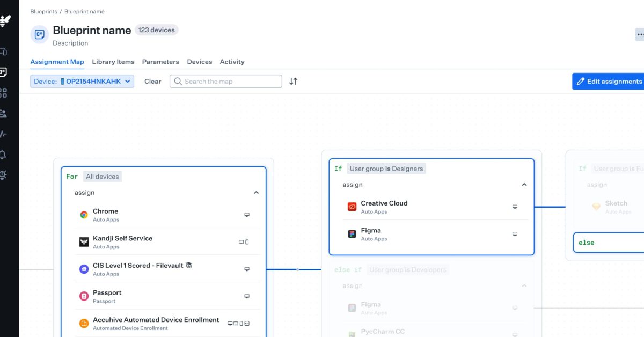Collapse the Designers assign section
This screenshot has height=337, width=644.
coord(524,185)
